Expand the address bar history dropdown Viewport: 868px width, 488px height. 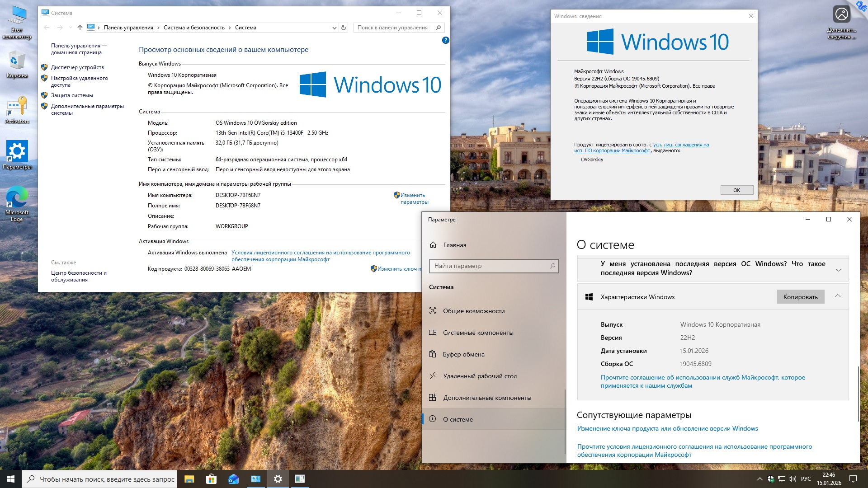334,28
